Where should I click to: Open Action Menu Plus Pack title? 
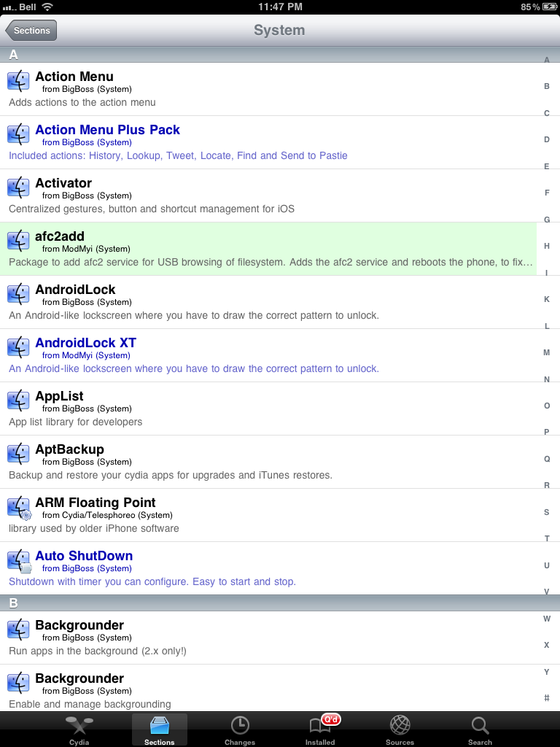tap(108, 130)
